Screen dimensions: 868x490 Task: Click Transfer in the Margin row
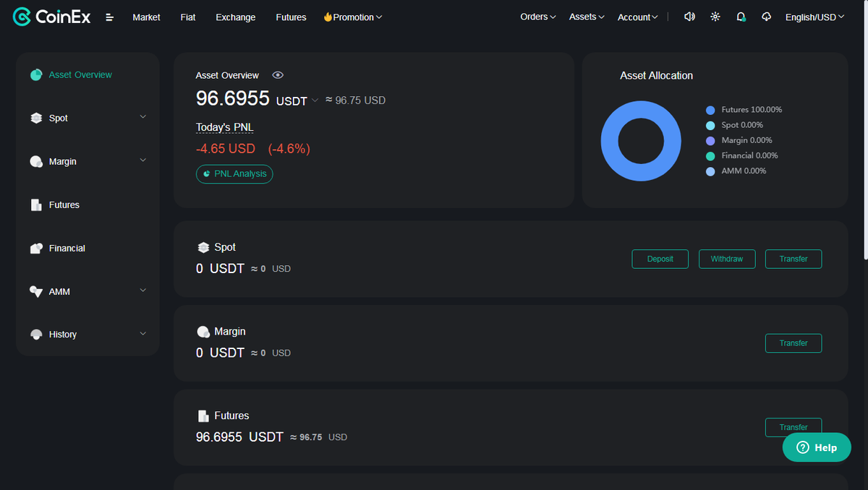pyautogui.click(x=793, y=343)
